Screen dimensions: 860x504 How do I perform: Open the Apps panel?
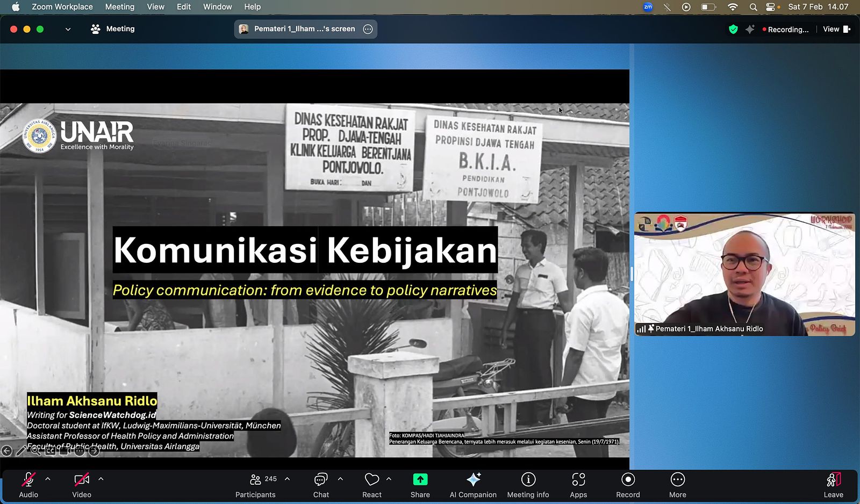(578, 485)
